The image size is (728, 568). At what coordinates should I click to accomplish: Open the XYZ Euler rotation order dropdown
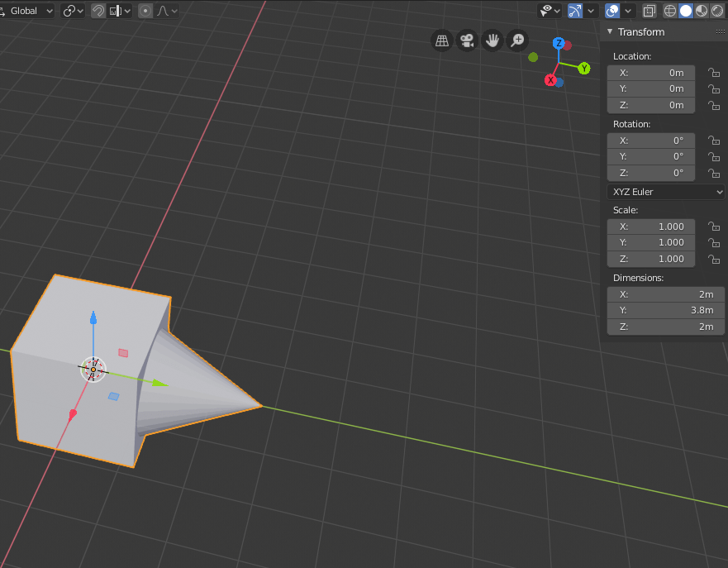click(x=665, y=191)
